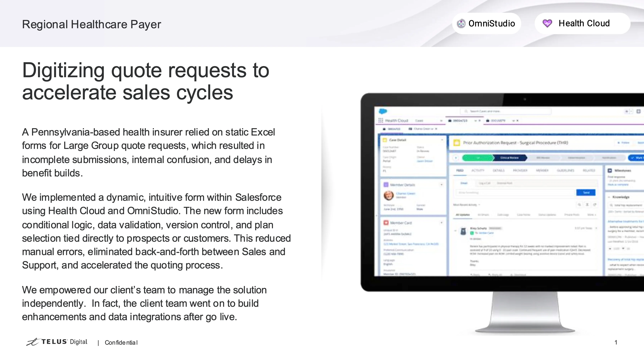Select the completed green path stage

point(477,158)
